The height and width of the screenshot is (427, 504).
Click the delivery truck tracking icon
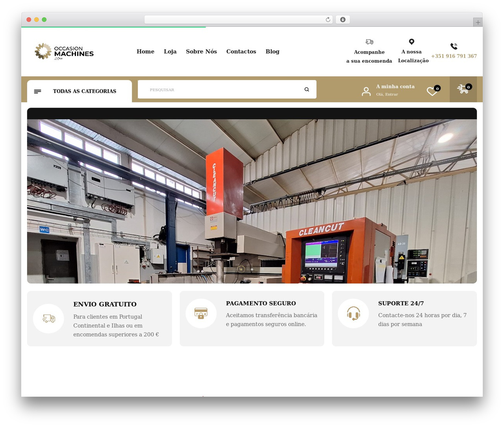point(369,42)
